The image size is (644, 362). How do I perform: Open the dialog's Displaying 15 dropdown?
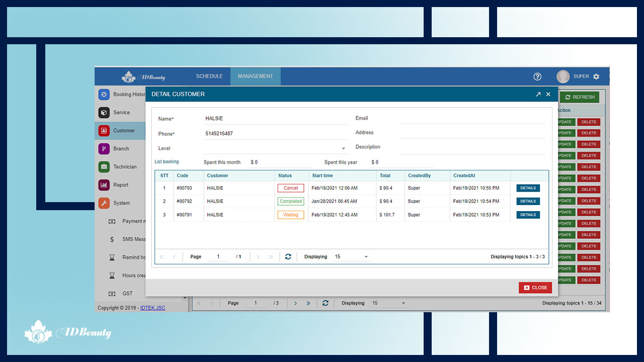(x=366, y=257)
